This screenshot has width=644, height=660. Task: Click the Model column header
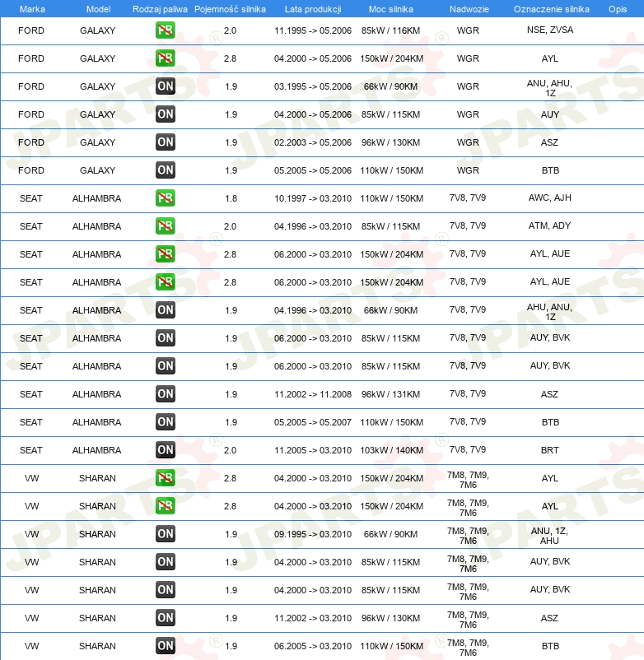tap(98, 9)
